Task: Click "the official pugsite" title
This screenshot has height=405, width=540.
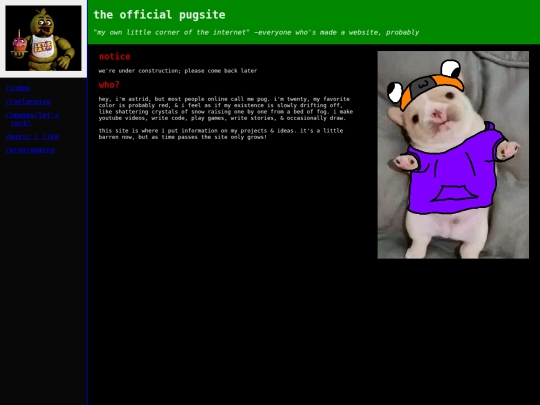Action: 159,15
